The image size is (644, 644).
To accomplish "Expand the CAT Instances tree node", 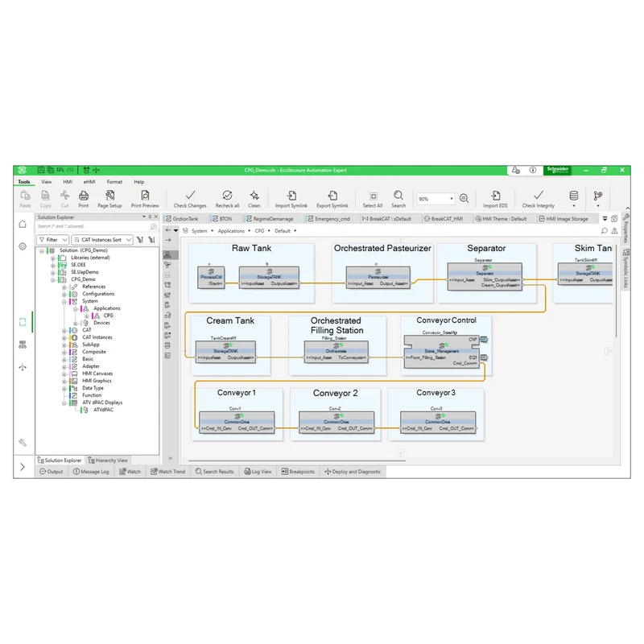I will click(x=64, y=337).
